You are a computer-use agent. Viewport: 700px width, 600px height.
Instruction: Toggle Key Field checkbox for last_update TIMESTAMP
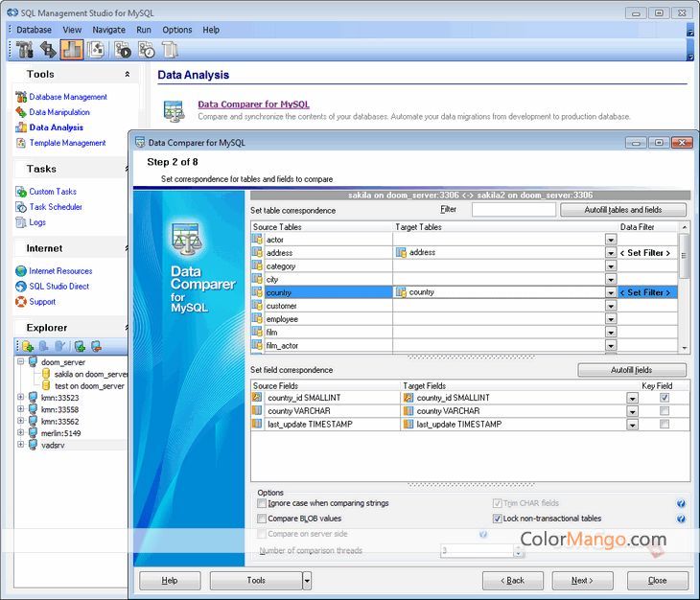coord(665,425)
